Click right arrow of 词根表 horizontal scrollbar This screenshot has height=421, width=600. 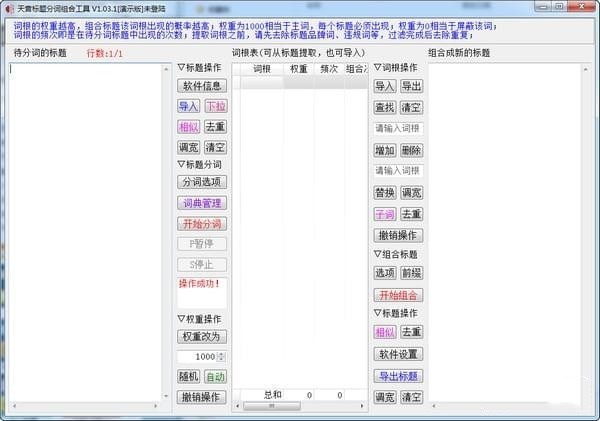[362, 406]
